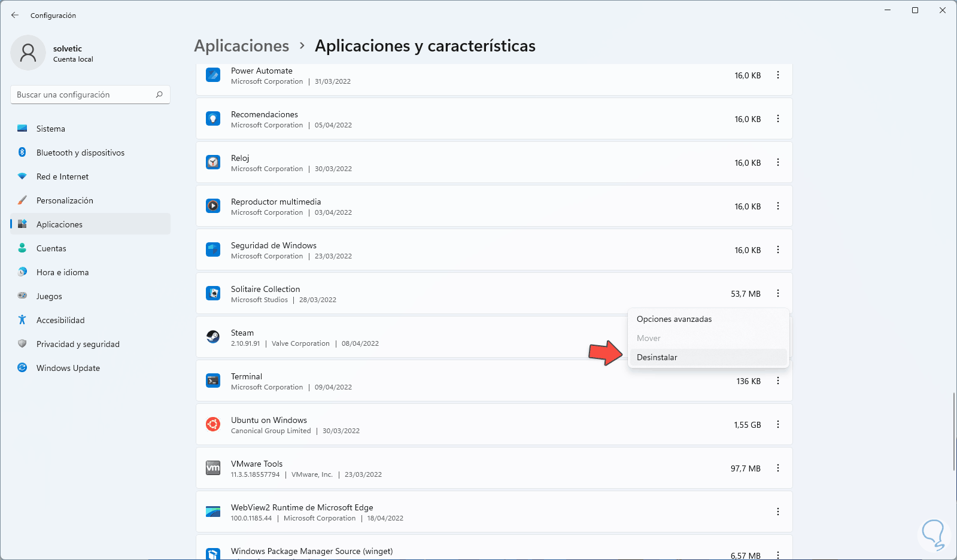Open more options for Reproductor multimedia
957x560 pixels.
click(x=778, y=206)
